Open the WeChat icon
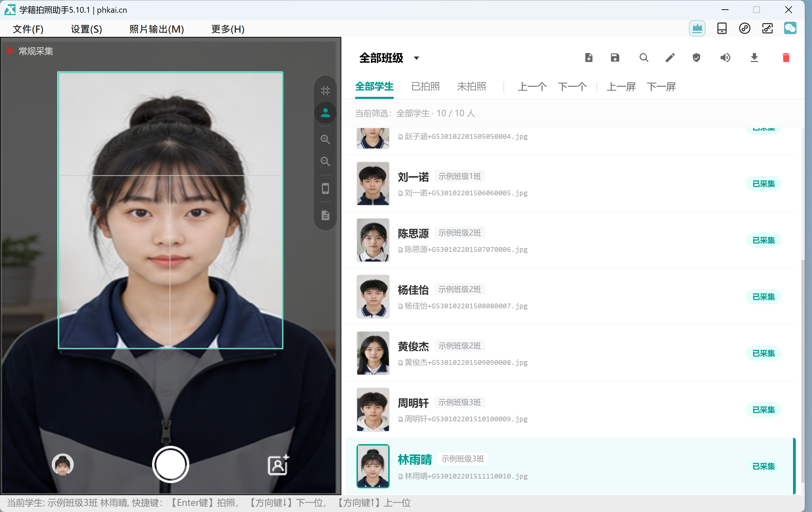The width and height of the screenshot is (812, 512). (x=790, y=28)
